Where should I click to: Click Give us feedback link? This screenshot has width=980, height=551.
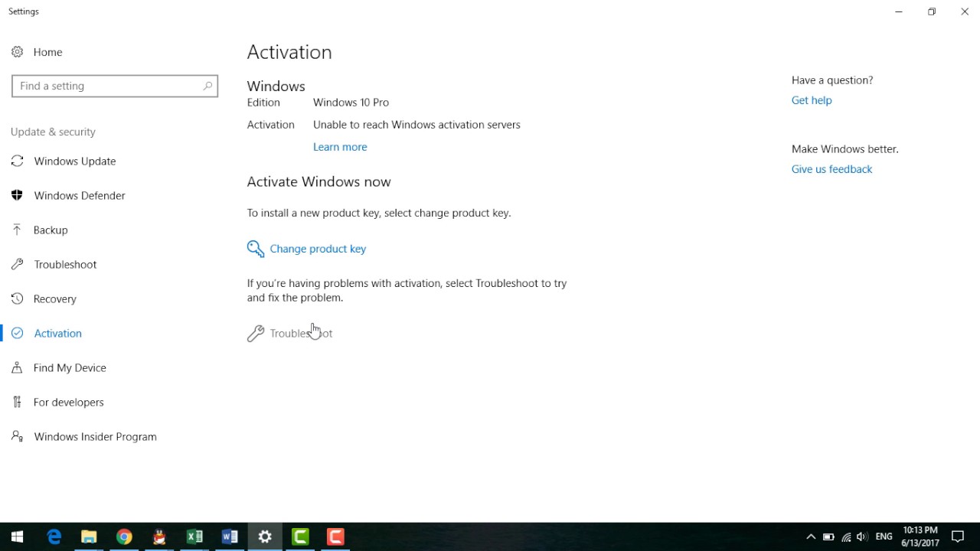click(831, 169)
